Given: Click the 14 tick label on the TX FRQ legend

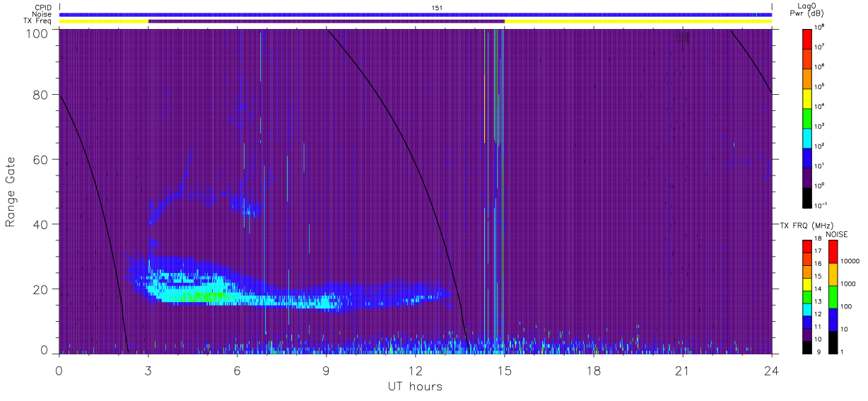Looking at the screenshot, I should point(819,290).
